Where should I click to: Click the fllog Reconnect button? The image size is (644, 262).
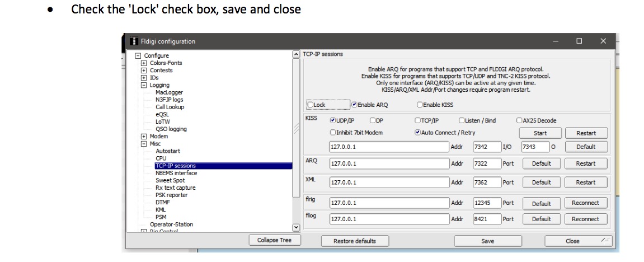click(x=586, y=219)
